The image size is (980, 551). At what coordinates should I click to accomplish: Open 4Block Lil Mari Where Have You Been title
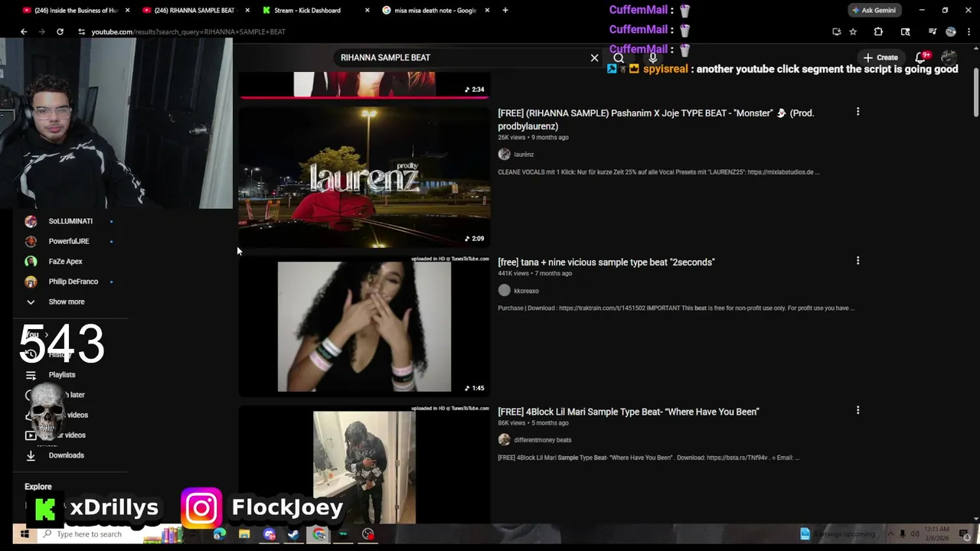[x=628, y=412]
